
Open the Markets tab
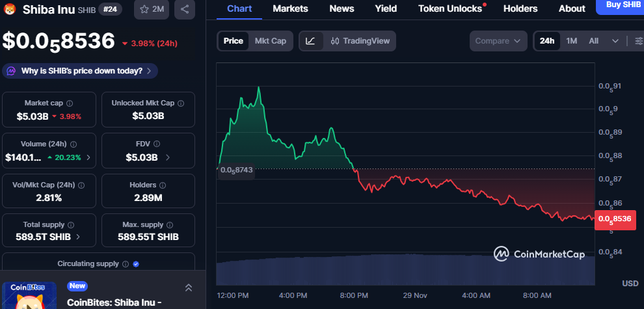(290, 8)
